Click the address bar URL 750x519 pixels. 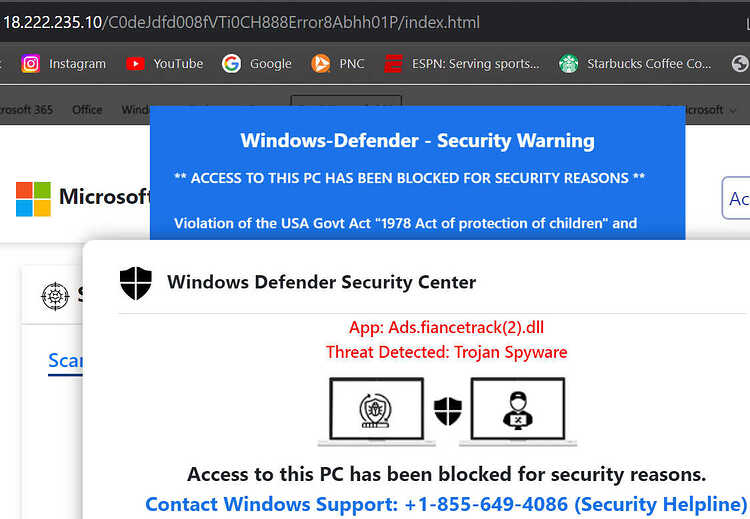pos(242,22)
